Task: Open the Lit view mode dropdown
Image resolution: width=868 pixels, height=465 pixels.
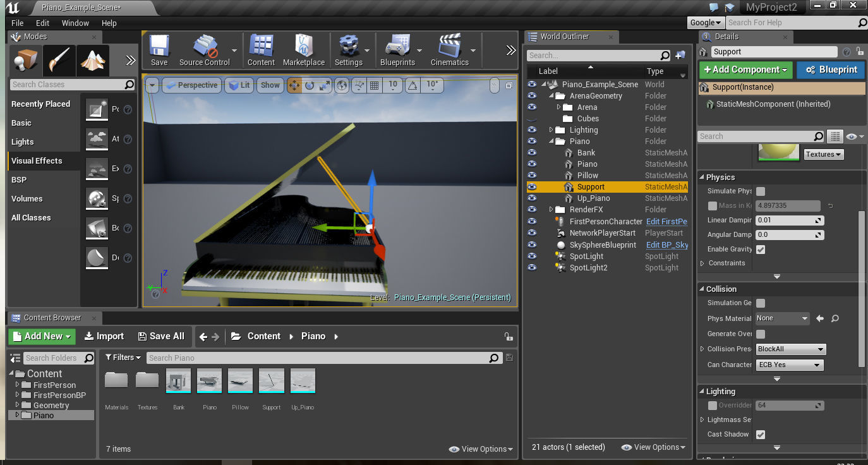Action: pos(239,85)
